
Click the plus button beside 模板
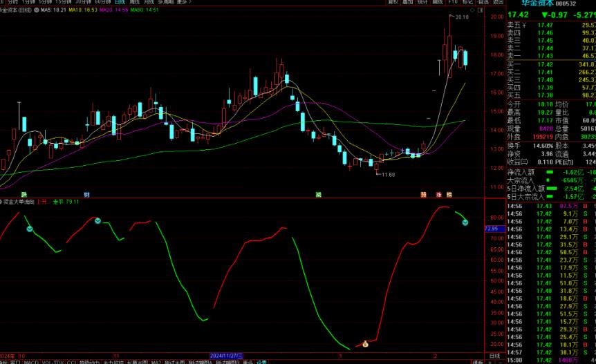[490, 363]
